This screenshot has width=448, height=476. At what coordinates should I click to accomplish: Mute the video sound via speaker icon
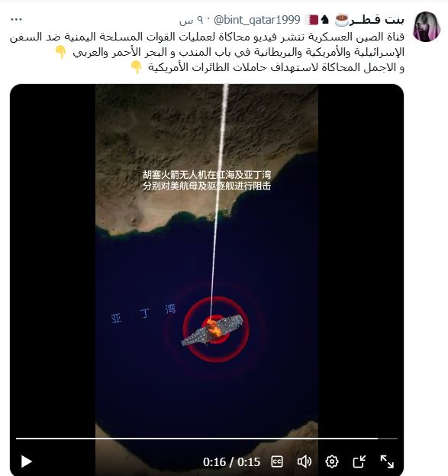[x=305, y=461]
